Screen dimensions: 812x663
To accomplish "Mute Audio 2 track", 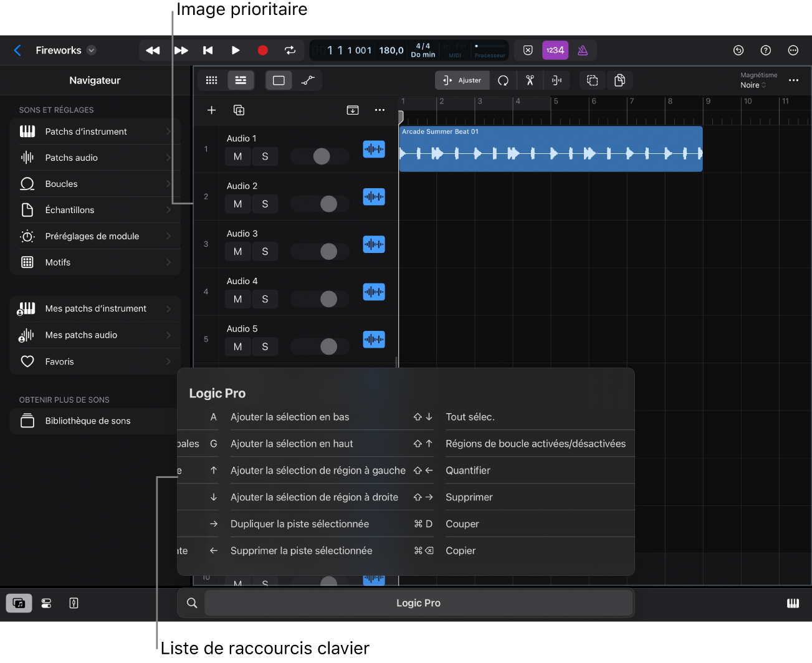I will click(237, 204).
